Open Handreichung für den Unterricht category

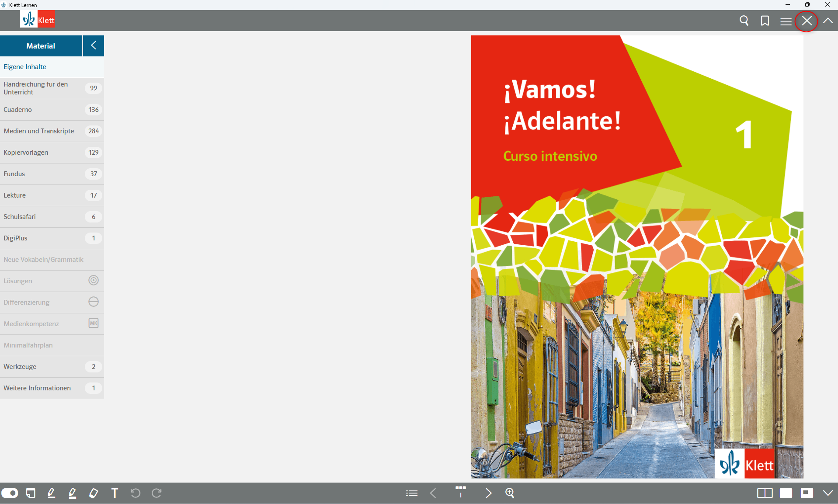point(52,88)
